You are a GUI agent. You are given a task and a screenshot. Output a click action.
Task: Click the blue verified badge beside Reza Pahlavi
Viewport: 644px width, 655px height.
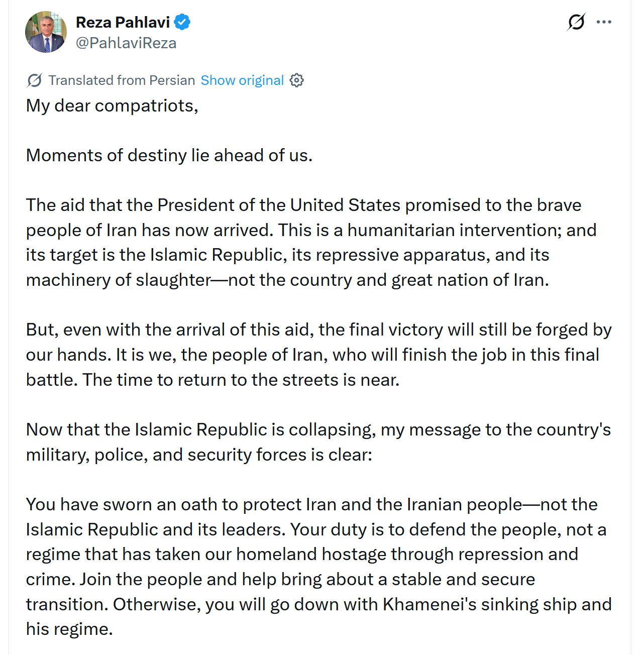182,23
